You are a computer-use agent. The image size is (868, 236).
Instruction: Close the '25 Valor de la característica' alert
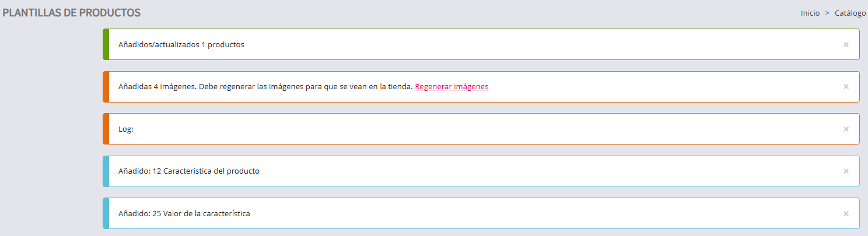pyautogui.click(x=846, y=213)
